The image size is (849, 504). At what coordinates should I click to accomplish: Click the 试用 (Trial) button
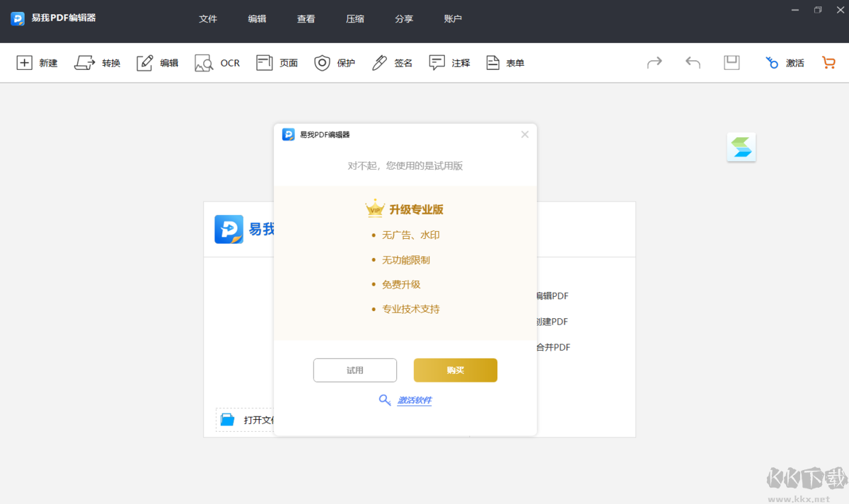tap(354, 370)
